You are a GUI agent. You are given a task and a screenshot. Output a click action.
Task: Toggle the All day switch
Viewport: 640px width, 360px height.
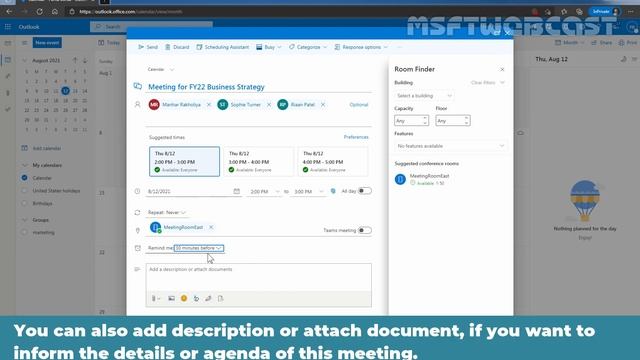[364, 191]
